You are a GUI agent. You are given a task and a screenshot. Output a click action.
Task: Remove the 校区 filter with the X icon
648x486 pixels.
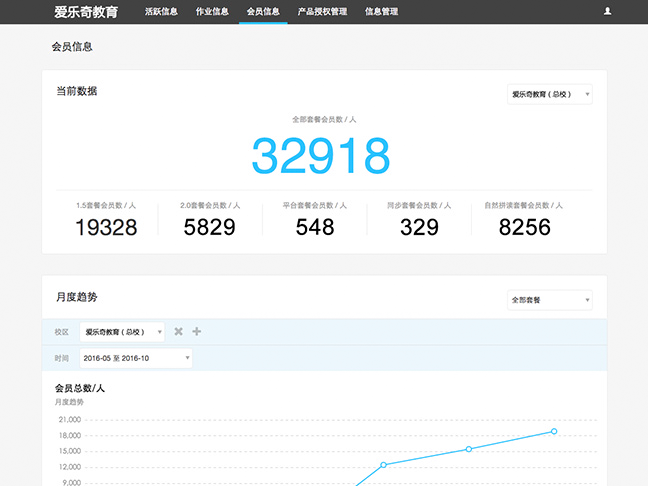point(178,332)
